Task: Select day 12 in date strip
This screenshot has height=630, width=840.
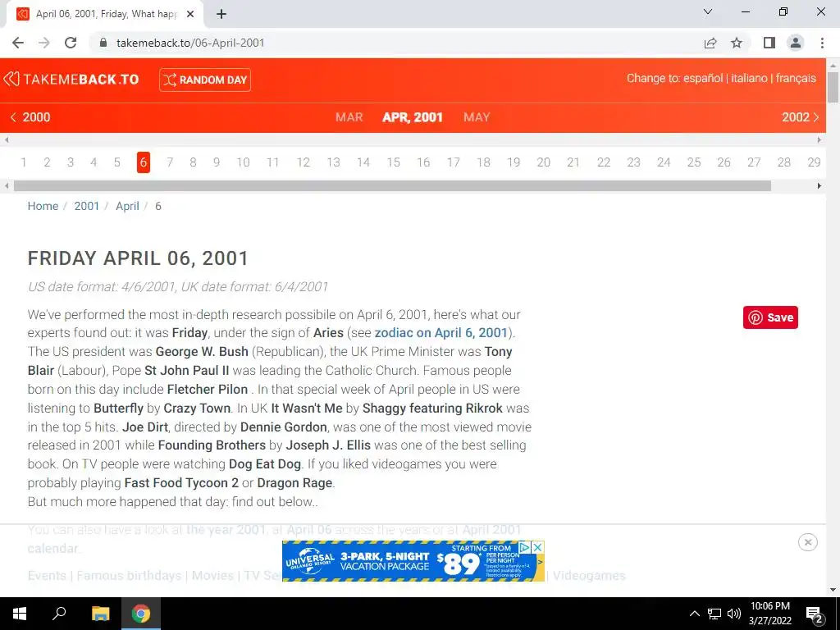Action: [304, 162]
